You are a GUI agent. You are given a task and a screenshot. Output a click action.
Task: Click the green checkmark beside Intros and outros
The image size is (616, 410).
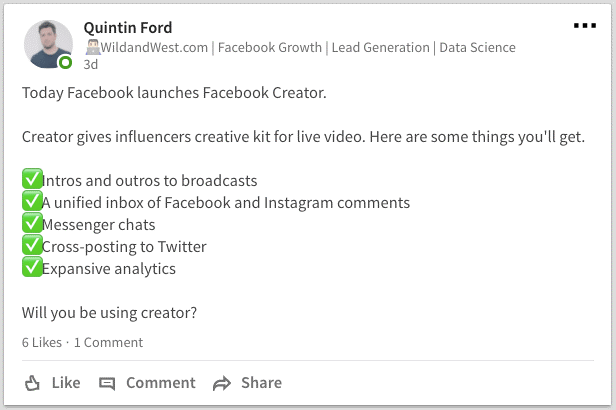tap(32, 179)
